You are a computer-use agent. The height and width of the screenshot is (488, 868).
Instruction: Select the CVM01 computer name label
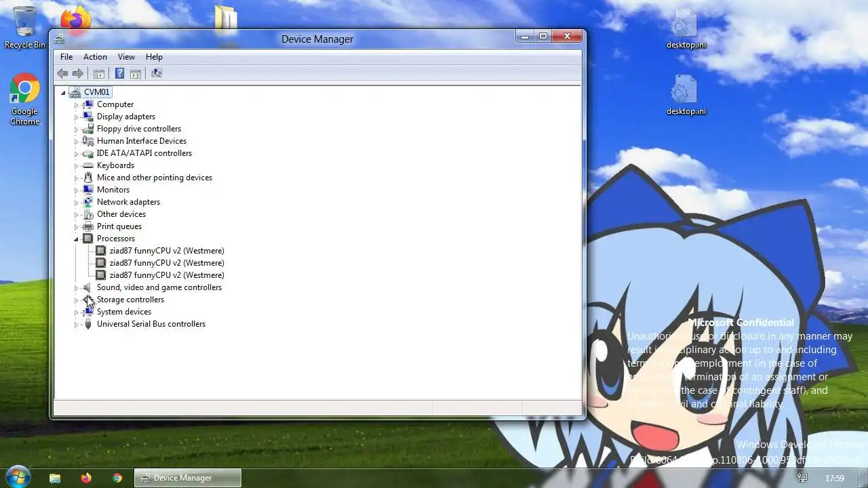click(x=97, y=92)
